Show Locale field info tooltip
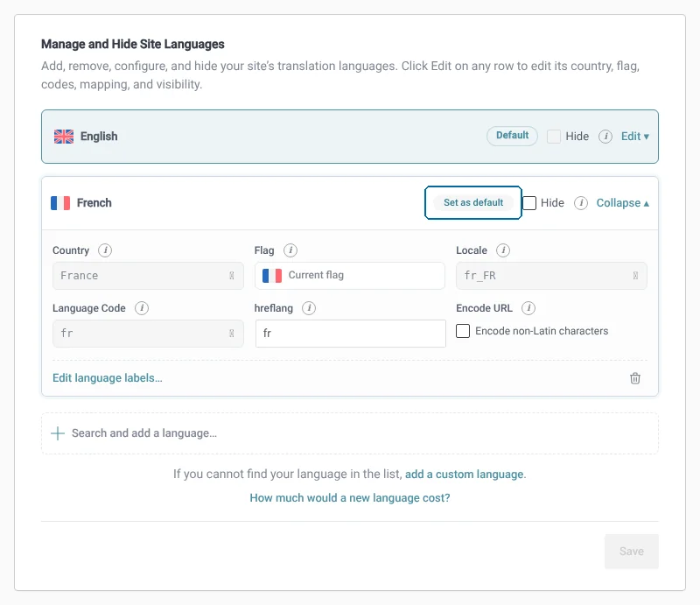700x605 pixels. [x=503, y=250]
